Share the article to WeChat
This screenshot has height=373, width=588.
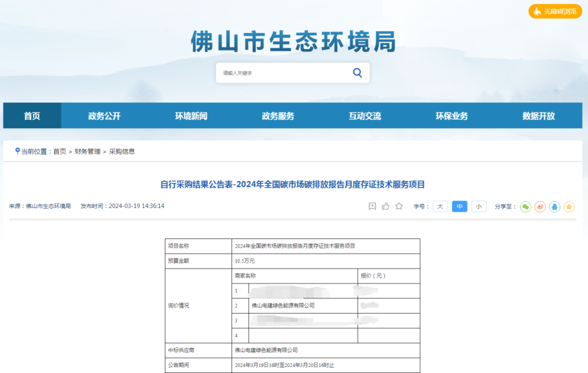pyautogui.click(x=525, y=206)
